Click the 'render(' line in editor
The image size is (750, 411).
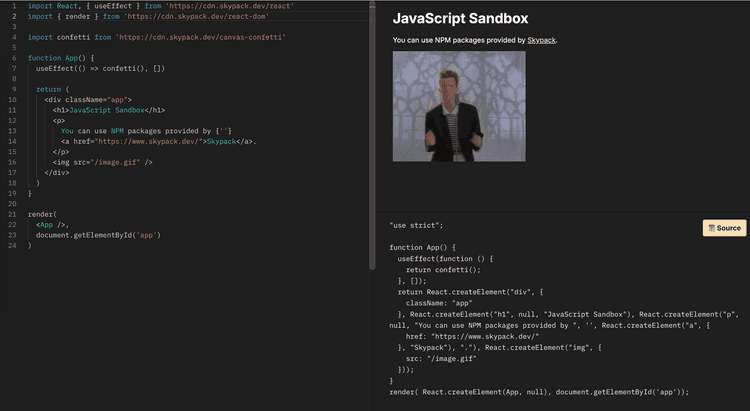point(42,214)
